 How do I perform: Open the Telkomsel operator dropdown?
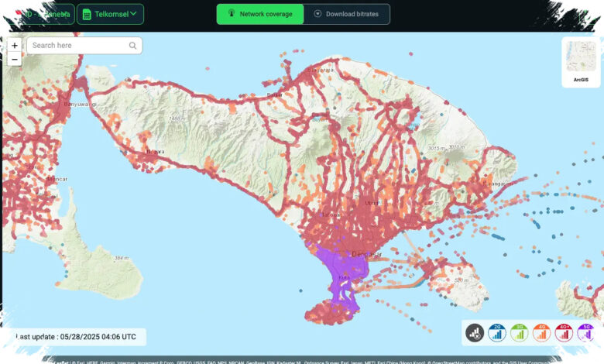point(110,14)
